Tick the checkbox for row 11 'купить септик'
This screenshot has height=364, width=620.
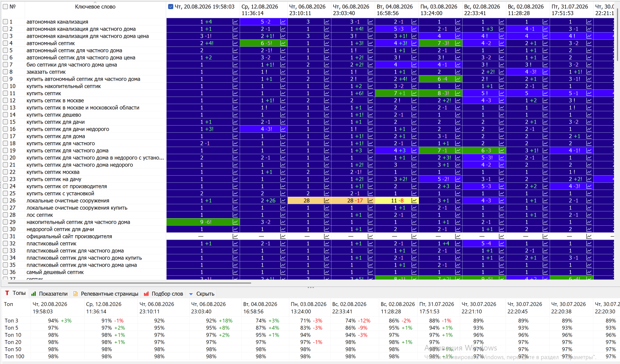6,93
